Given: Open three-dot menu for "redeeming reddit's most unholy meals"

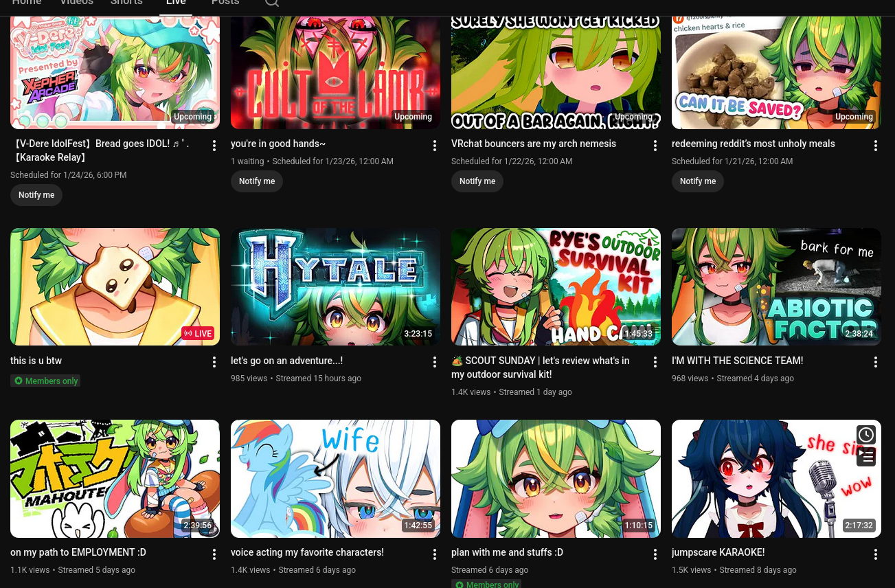Looking at the screenshot, I should [876, 146].
